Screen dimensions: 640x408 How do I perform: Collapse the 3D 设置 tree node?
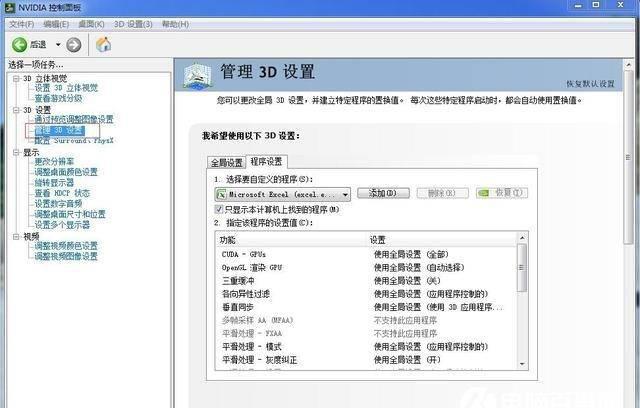click(x=16, y=110)
